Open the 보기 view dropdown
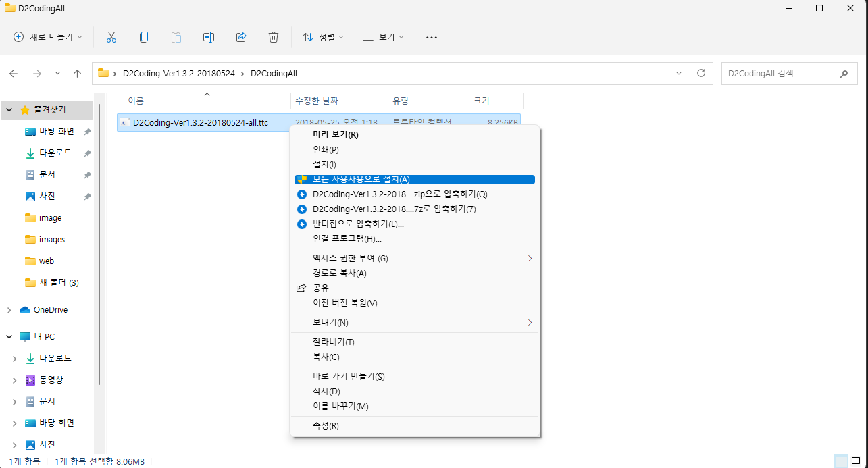The height and width of the screenshot is (468, 868). (x=383, y=37)
